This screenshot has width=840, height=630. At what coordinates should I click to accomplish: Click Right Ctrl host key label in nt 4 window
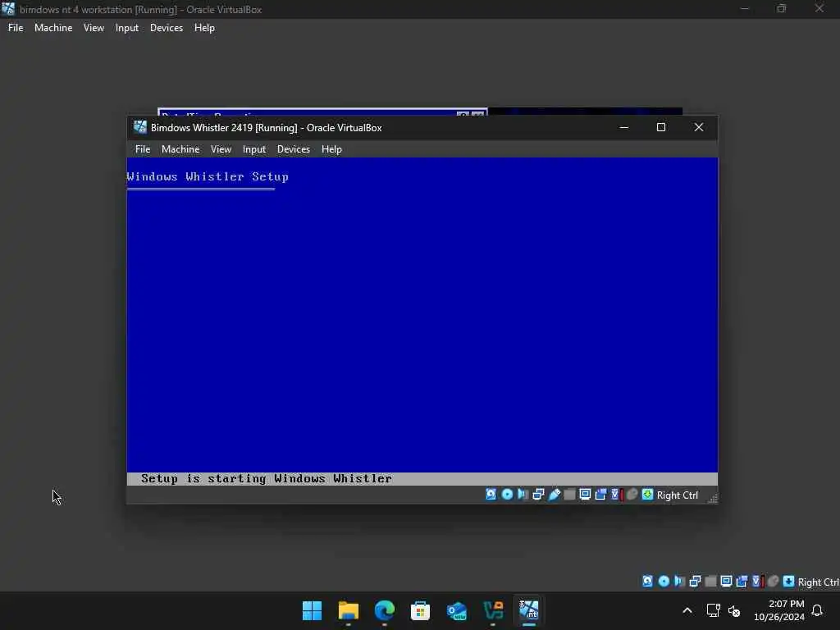pyautogui.click(x=819, y=582)
